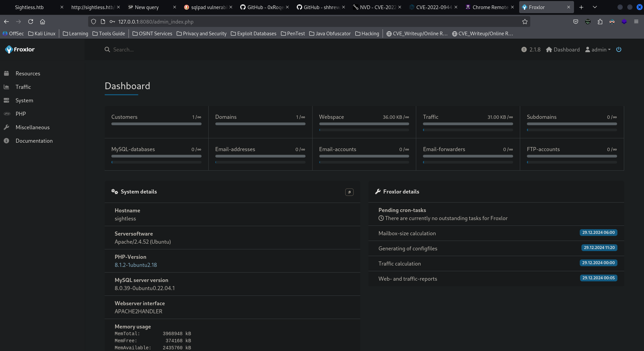Click the logout power icon

pos(619,49)
